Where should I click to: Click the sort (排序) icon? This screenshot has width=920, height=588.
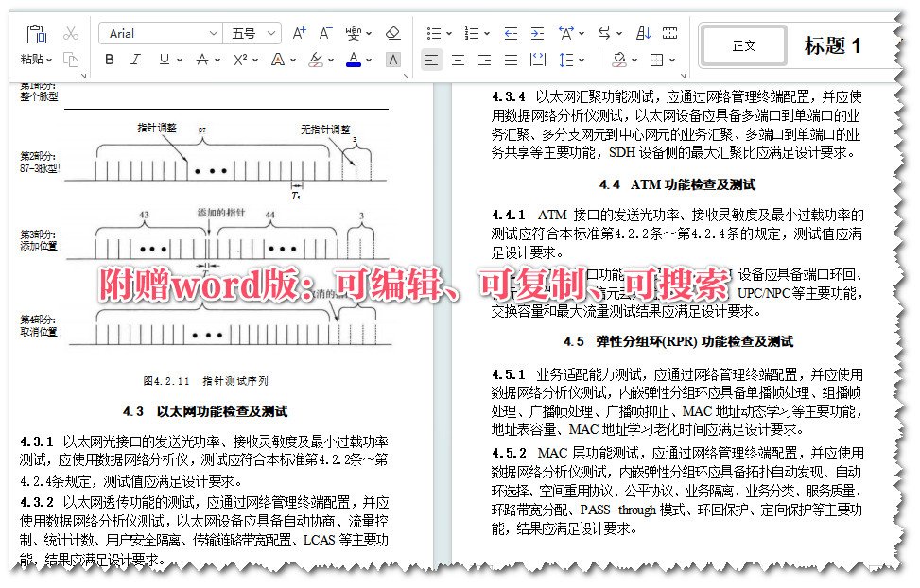click(643, 32)
